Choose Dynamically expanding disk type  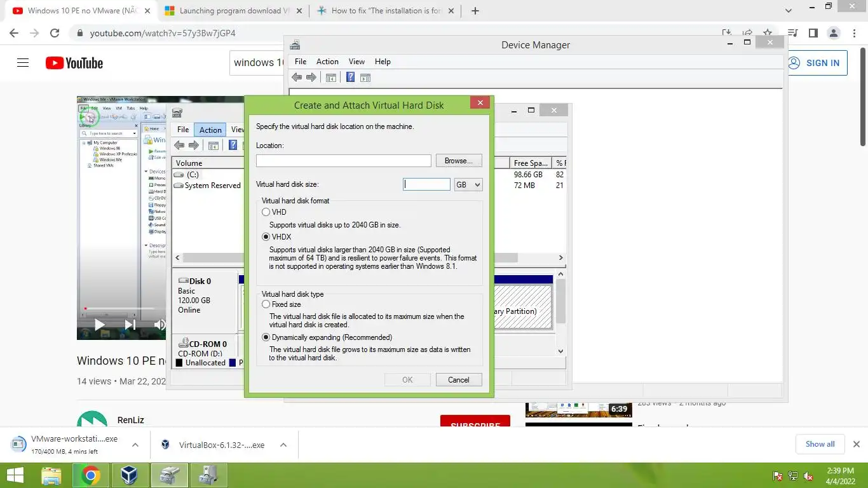pos(266,337)
